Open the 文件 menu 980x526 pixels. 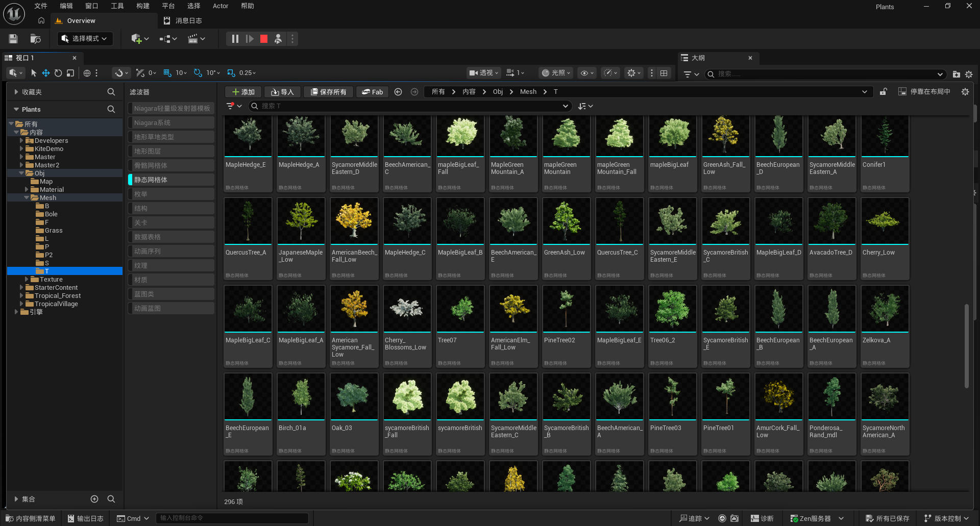41,6
